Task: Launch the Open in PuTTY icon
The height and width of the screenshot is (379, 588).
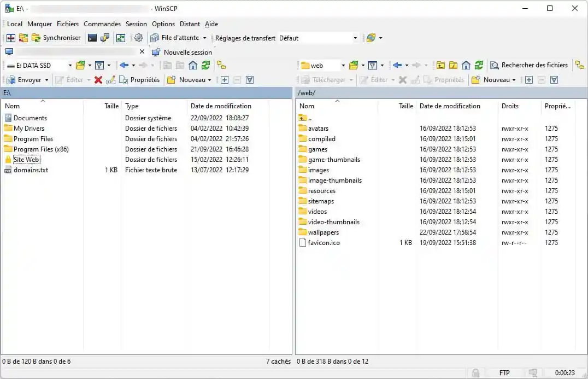Action: click(x=104, y=38)
